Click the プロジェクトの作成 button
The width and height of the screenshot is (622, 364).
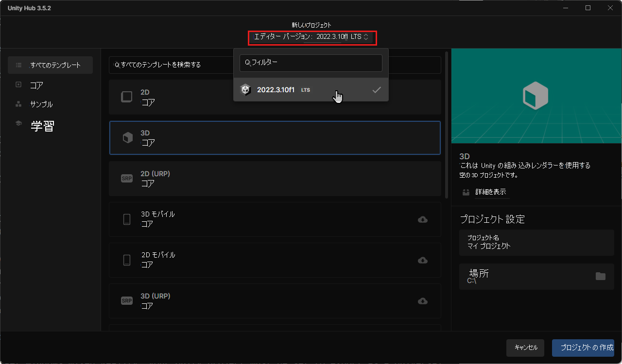pos(583,347)
